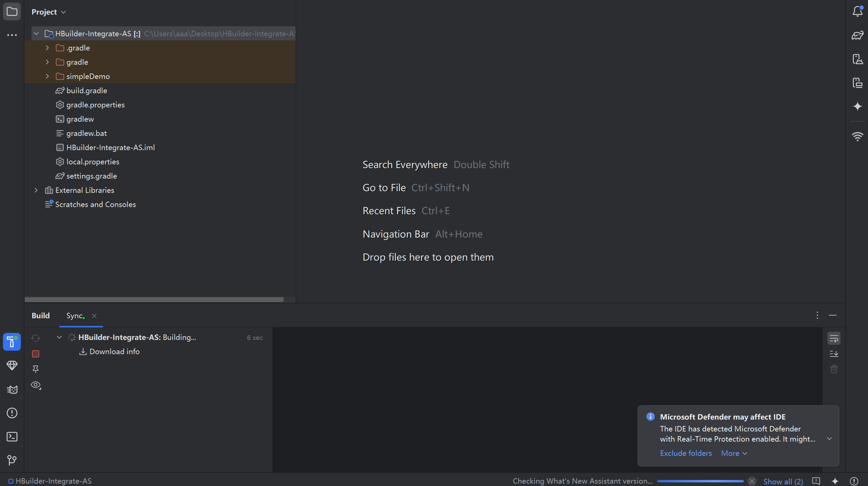This screenshot has width=868, height=486.
Task: Click Show all (2) background tasks
Action: point(783,481)
